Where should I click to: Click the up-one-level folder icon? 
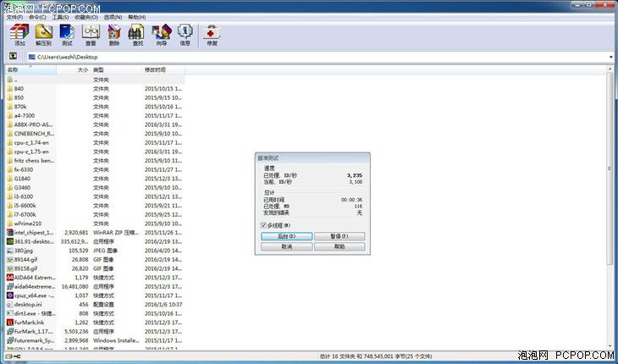pyautogui.click(x=13, y=57)
